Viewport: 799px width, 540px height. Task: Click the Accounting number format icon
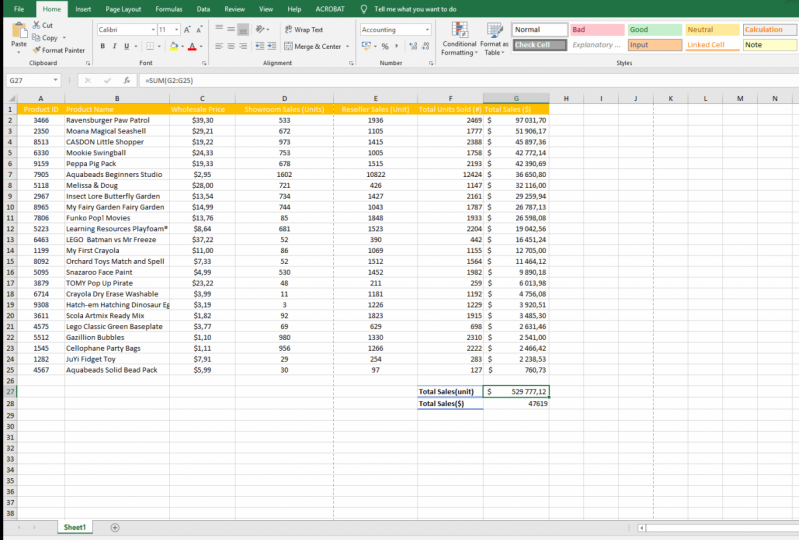coord(366,46)
